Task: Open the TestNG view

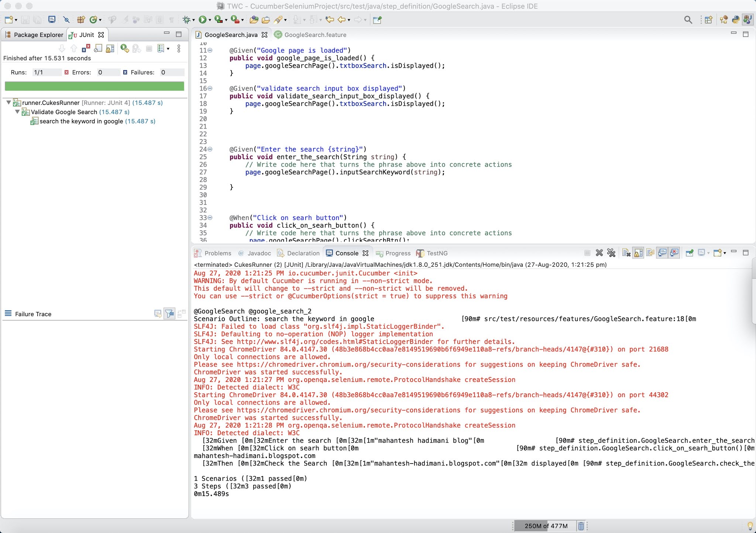Action: [437, 253]
